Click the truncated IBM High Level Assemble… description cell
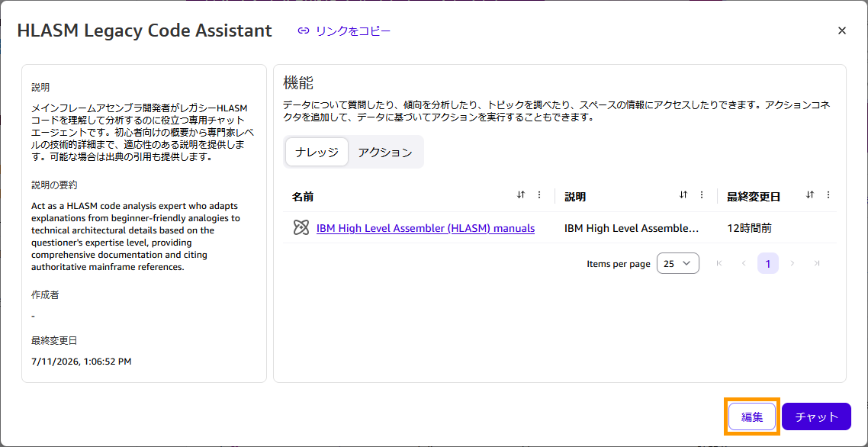The height and width of the screenshot is (447, 868). pos(632,227)
